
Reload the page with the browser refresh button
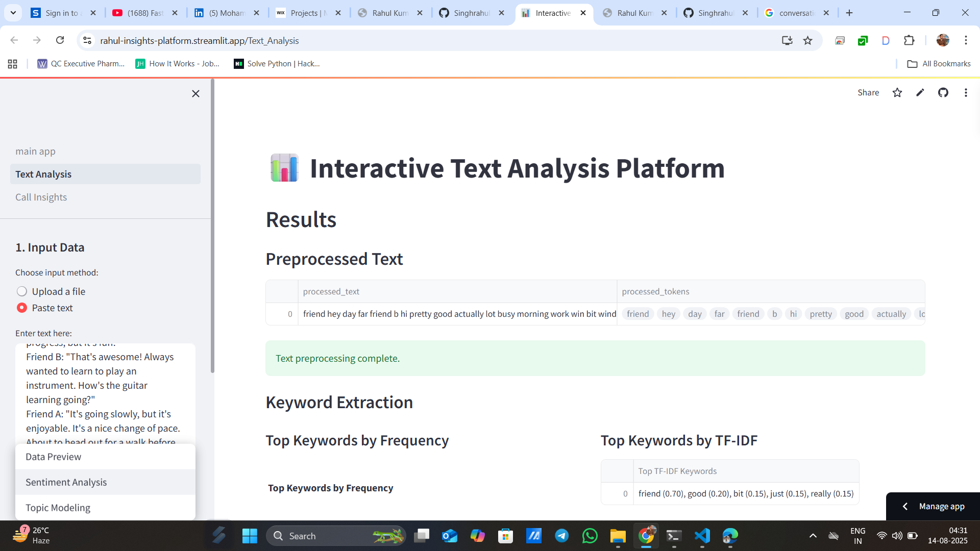click(x=60, y=40)
